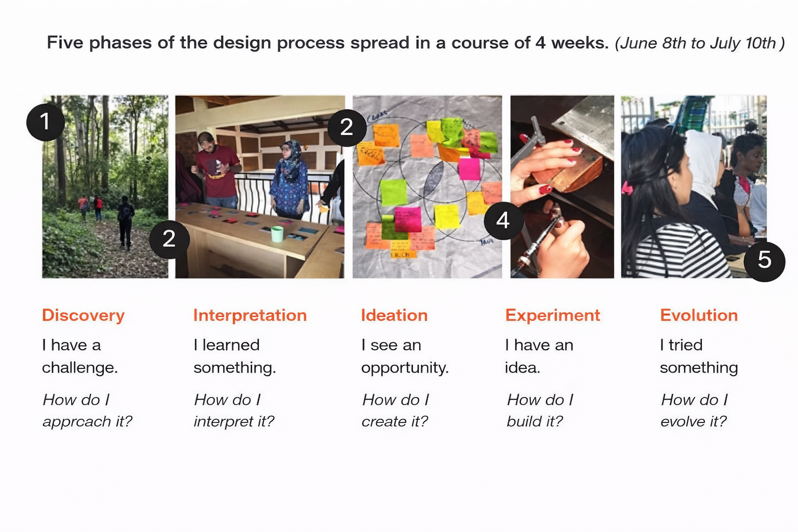
Task: Click the Ideation heading
Action: [x=394, y=315]
